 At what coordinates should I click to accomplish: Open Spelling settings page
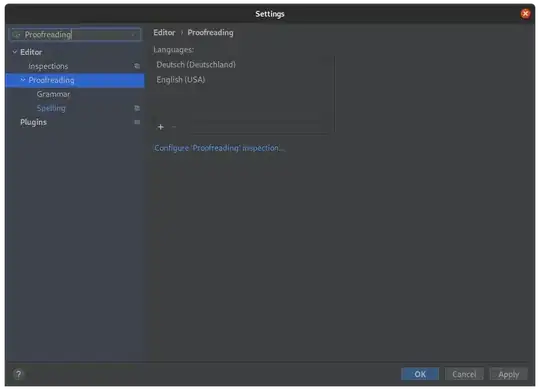pyautogui.click(x=51, y=108)
